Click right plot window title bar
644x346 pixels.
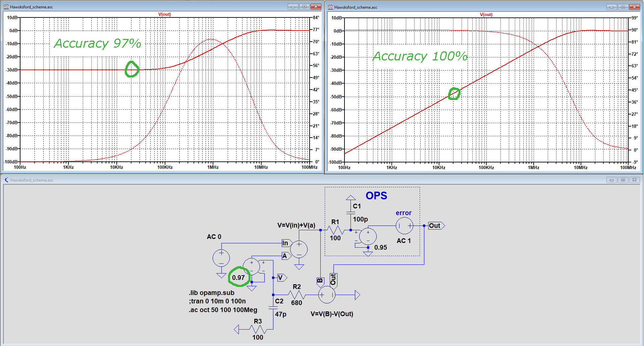click(483, 7)
